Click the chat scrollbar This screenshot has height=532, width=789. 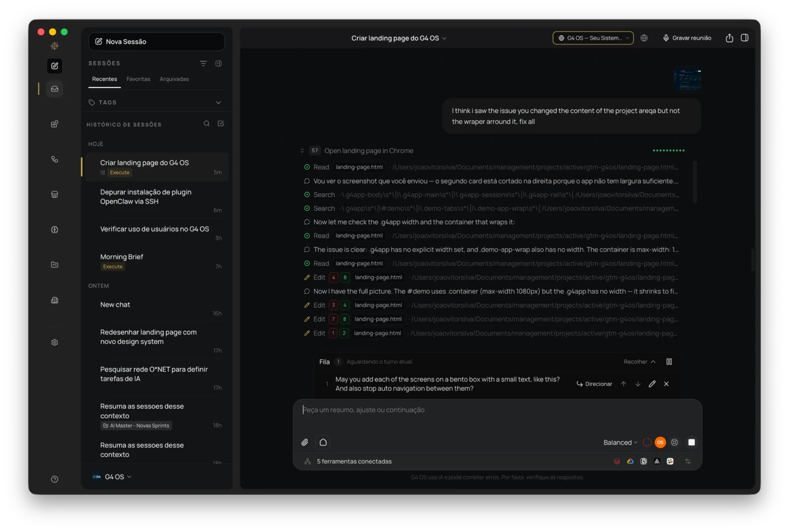click(752, 260)
